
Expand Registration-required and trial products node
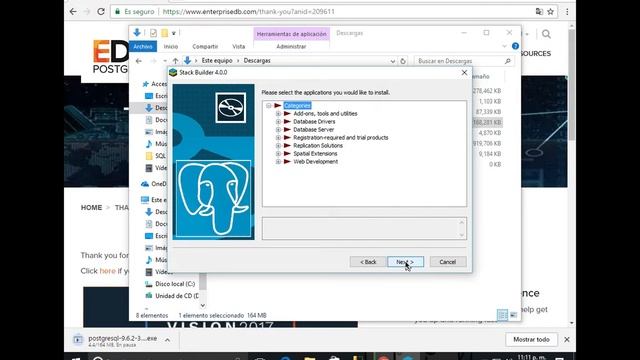(x=278, y=138)
